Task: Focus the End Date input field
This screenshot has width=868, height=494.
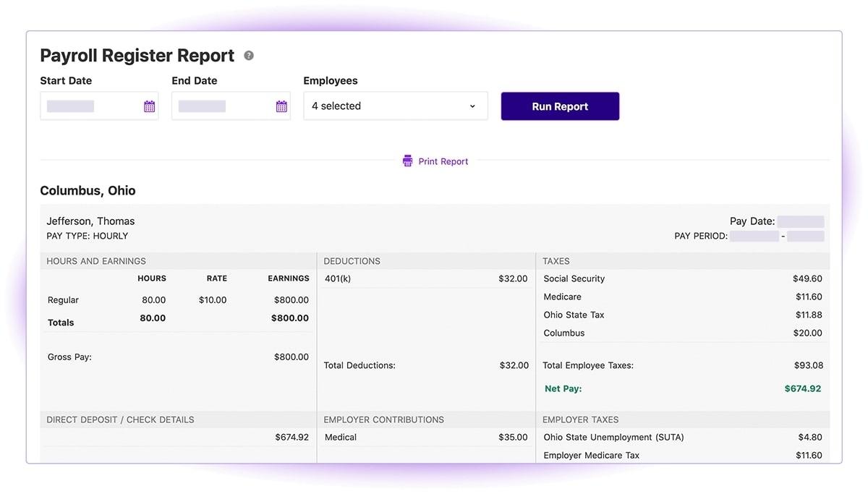Action: tap(222, 106)
